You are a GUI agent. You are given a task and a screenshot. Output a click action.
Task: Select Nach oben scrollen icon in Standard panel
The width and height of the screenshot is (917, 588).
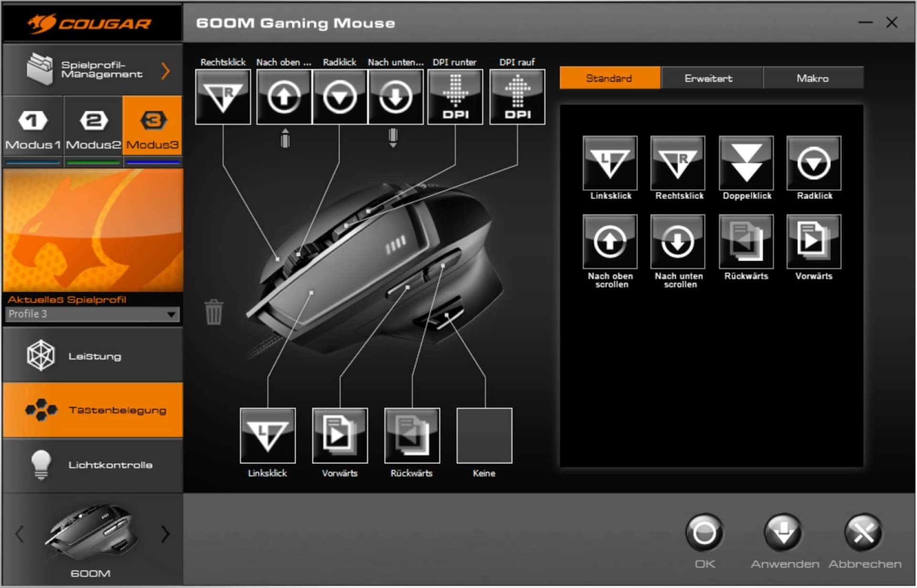point(610,241)
